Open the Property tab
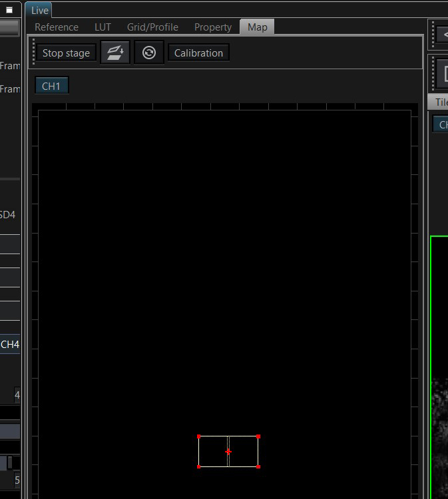This screenshot has width=448, height=499. tap(213, 27)
